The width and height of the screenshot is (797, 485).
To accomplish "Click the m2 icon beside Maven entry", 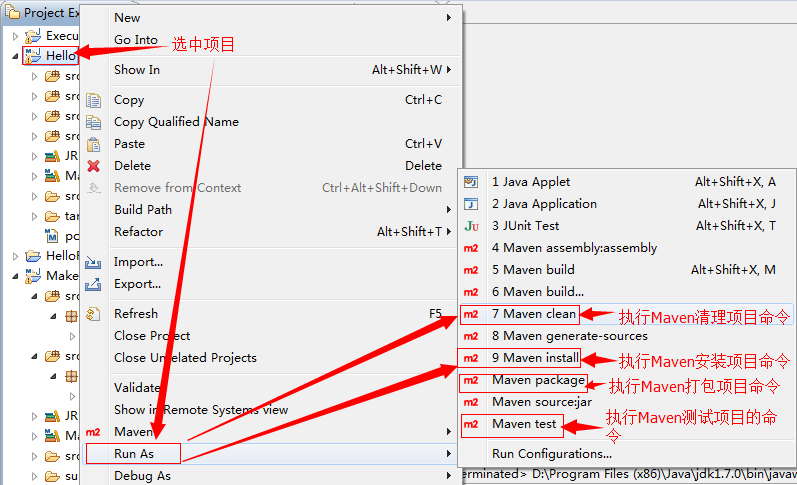I will [93, 432].
